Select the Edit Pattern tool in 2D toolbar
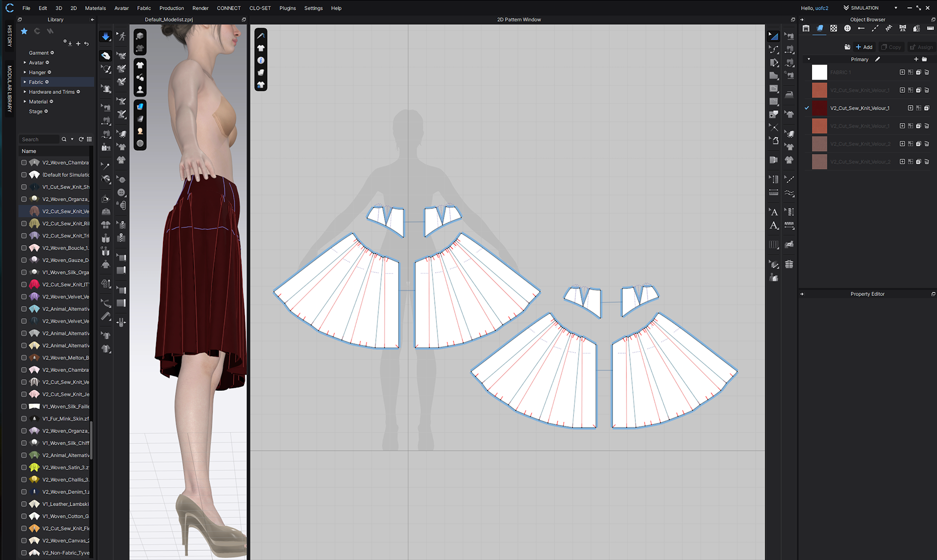Viewport: 937px width, 560px height. pyautogui.click(x=774, y=49)
